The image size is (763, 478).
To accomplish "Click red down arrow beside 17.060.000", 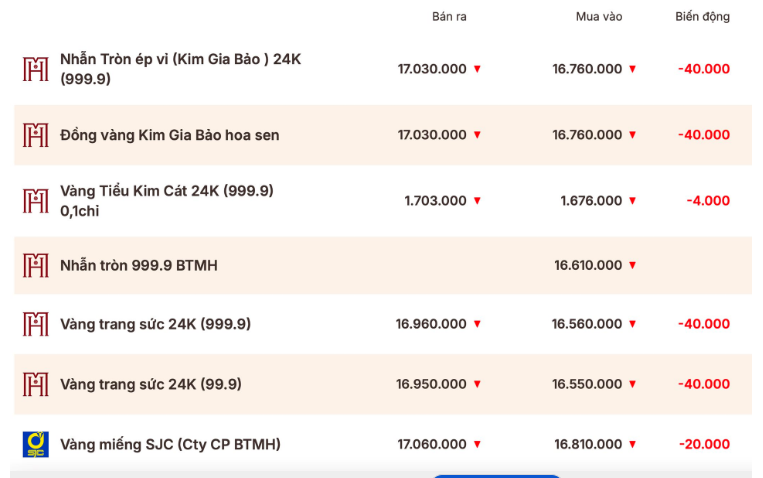I will click(477, 444).
